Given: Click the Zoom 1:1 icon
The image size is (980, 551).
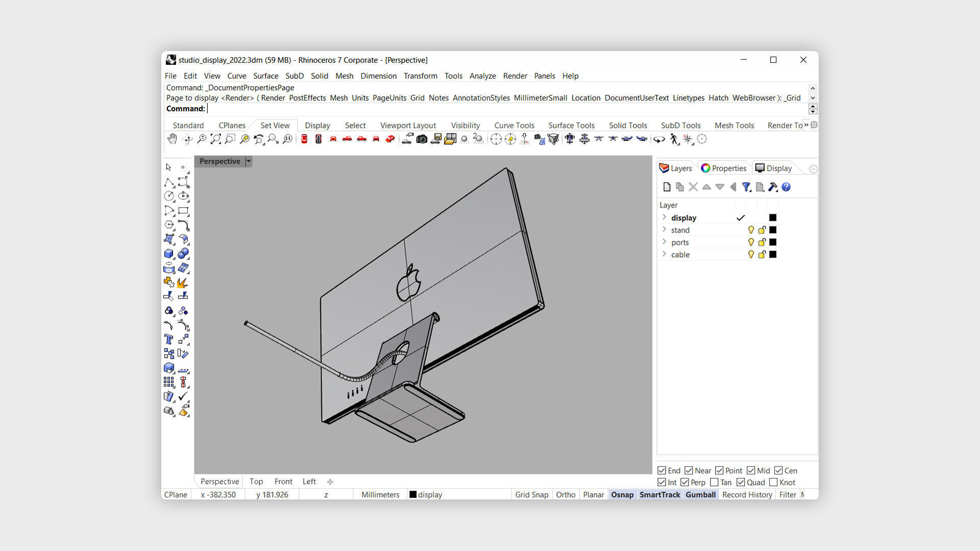Looking at the screenshot, I should click(x=287, y=139).
